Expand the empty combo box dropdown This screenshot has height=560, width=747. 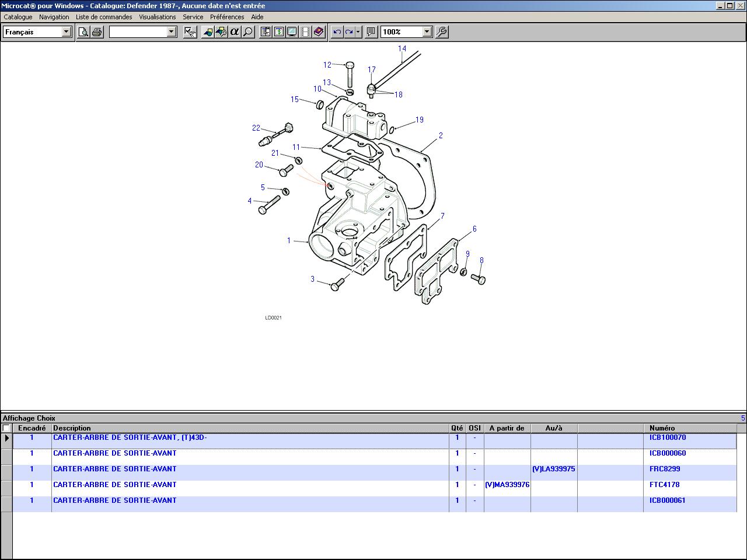click(171, 32)
